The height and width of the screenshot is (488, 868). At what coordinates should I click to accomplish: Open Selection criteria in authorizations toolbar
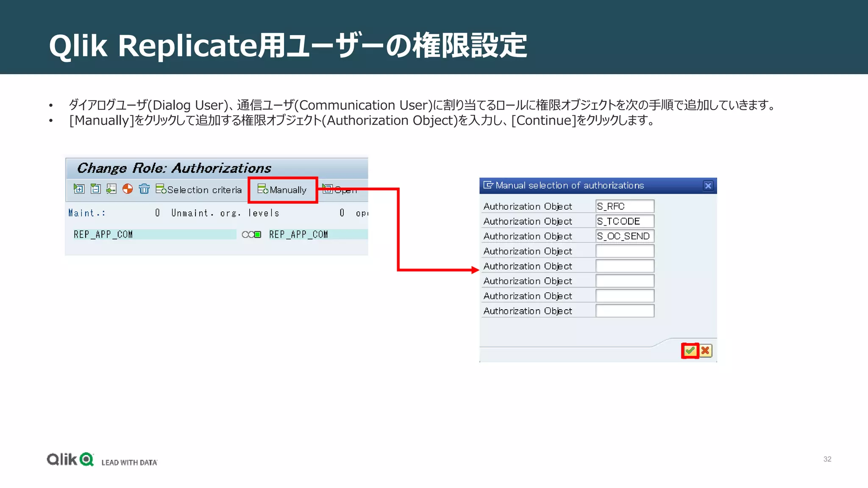pyautogui.click(x=199, y=190)
